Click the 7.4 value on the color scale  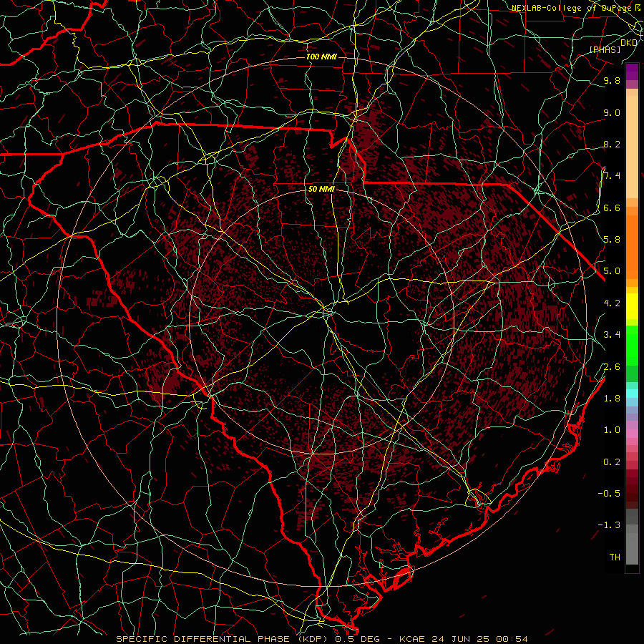click(612, 176)
